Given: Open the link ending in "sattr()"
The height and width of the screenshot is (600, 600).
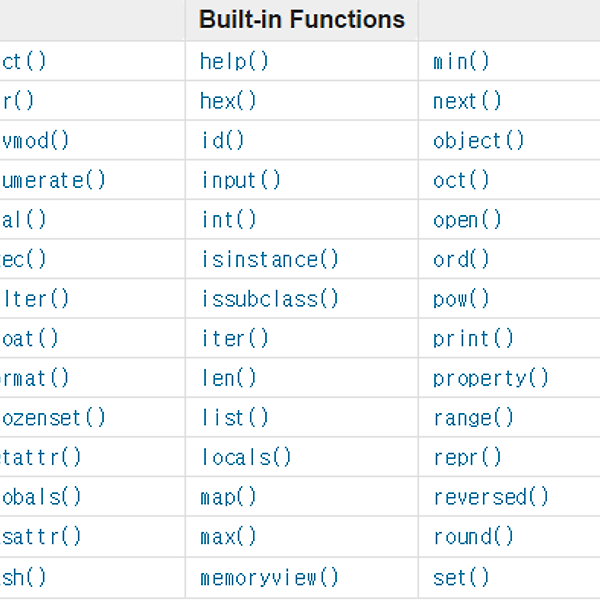Looking at the screenshot, I should [41, 537].
